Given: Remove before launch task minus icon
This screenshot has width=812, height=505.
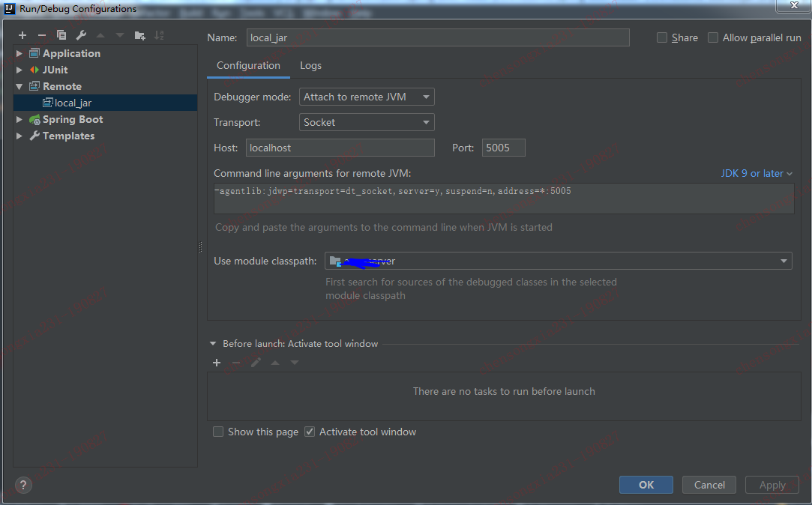Looking at the screenshot, I should point(236,363).
